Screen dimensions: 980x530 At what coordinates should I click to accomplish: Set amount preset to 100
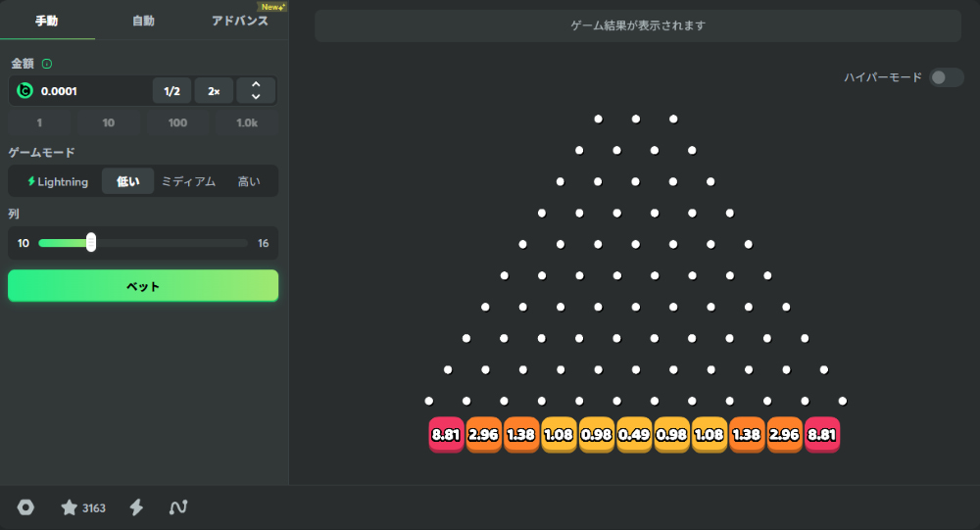click(x=177, y=123)
